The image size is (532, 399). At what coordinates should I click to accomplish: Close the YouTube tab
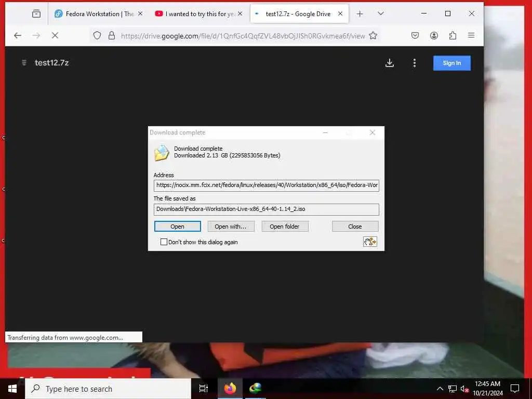tap(240, 14)
